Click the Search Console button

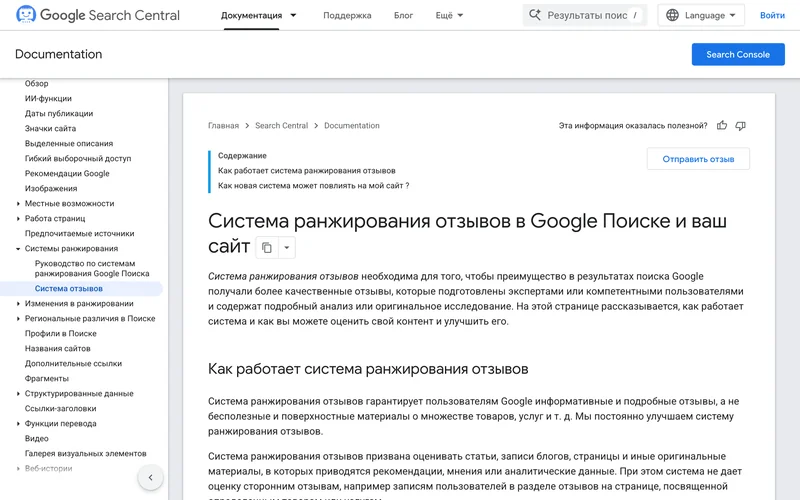(738, 54)
